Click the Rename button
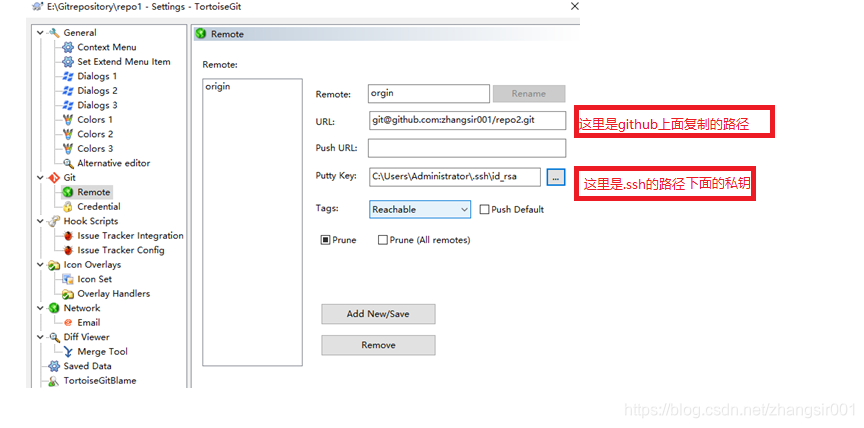This screenshot has width=864, height=428. [x=529, y=94]
